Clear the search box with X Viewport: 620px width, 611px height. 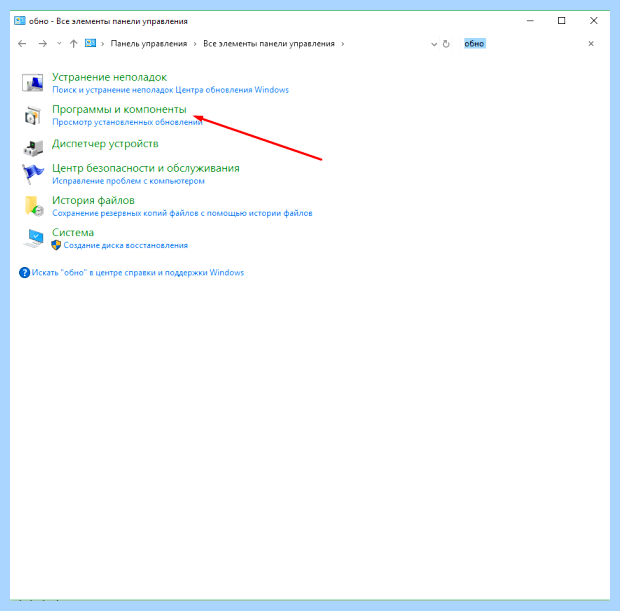[591, 44]
